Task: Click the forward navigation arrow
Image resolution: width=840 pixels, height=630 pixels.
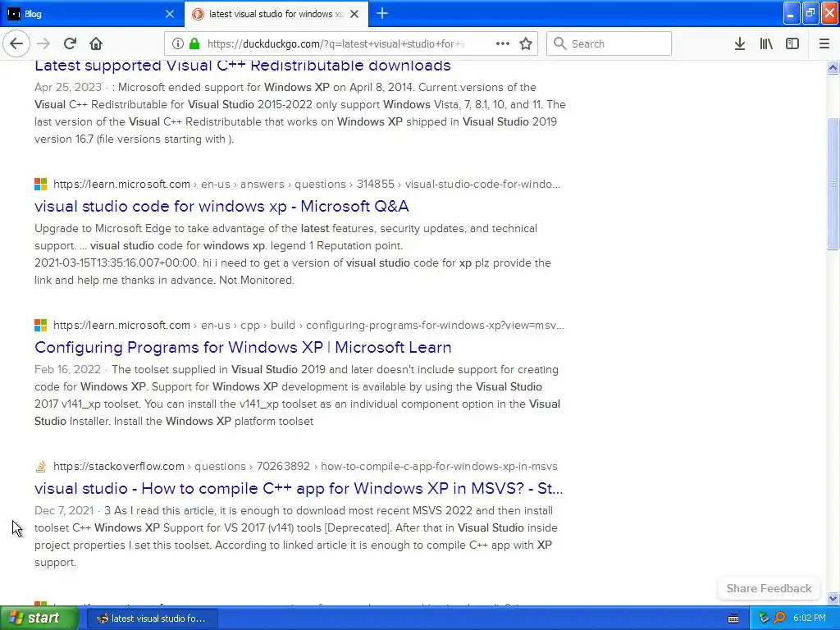Action: pyautogui.click(x=43, y=44)
